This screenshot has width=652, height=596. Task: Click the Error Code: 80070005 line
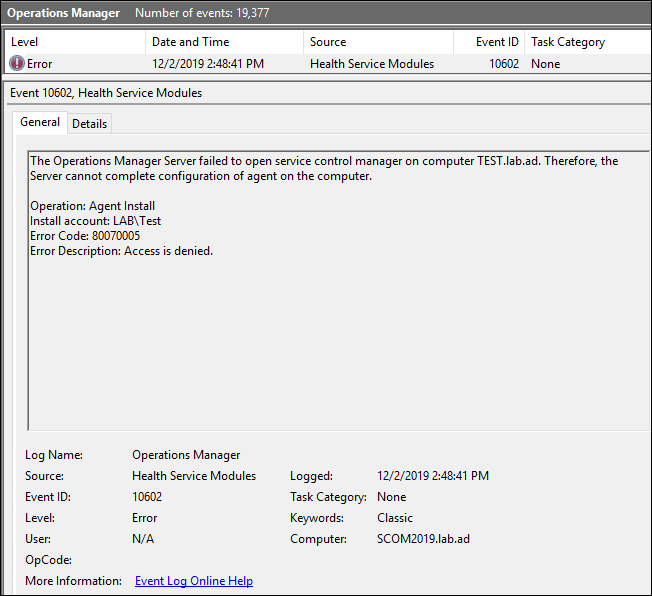[x=85, y=236]
